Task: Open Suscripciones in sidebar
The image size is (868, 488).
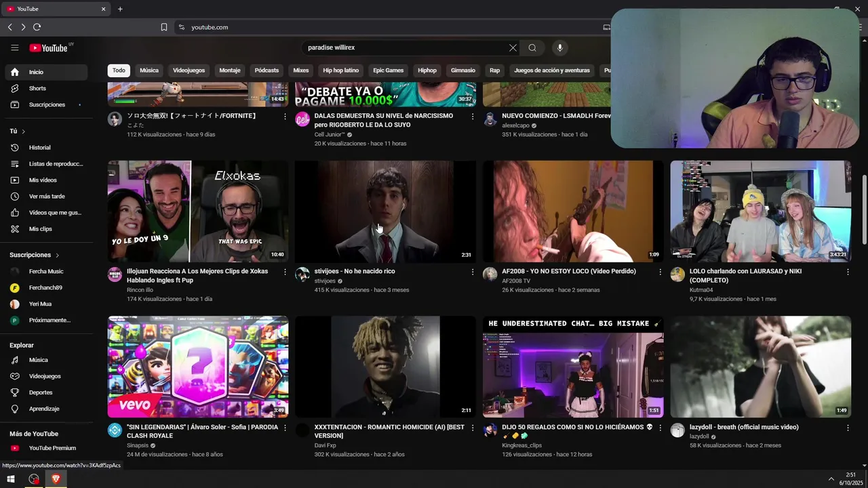Action: pyautogui.click(x=46, y=104)
